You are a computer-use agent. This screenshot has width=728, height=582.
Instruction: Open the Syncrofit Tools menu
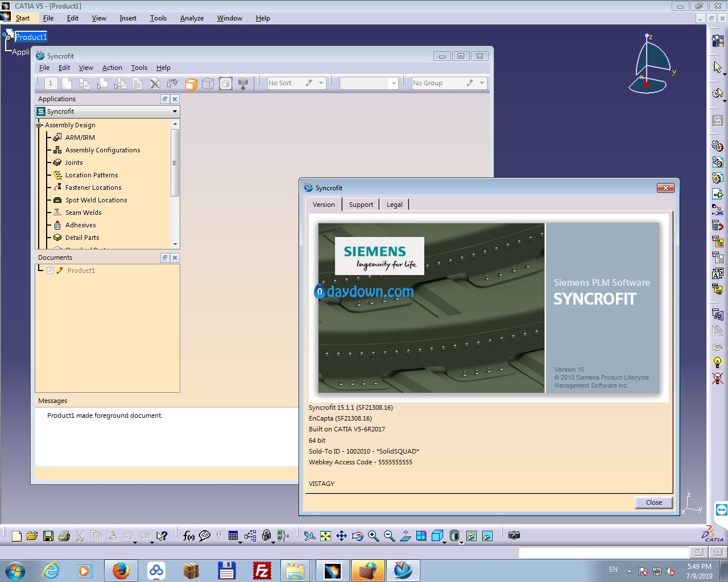139,68
